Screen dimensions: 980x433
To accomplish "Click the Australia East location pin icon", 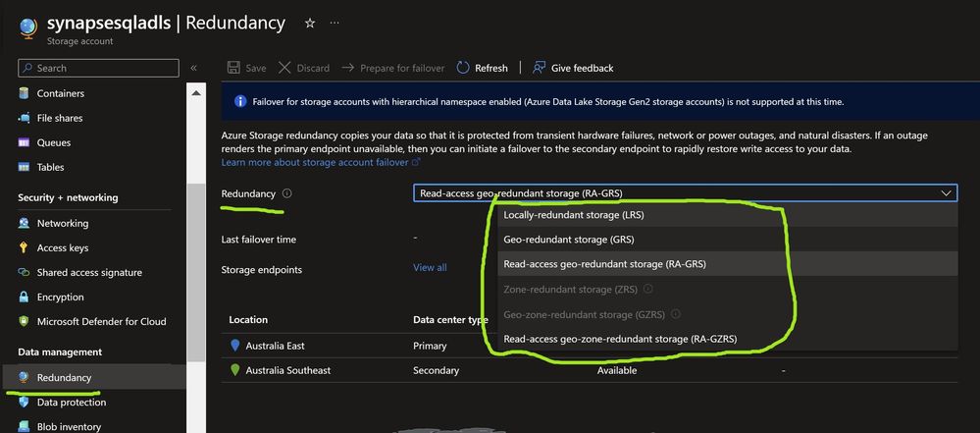I will coord(235,346).
